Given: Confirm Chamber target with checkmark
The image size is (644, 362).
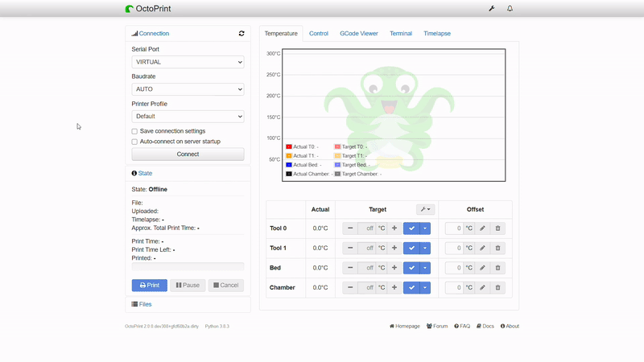Looking at the screenshot, I should coord(411,287).
